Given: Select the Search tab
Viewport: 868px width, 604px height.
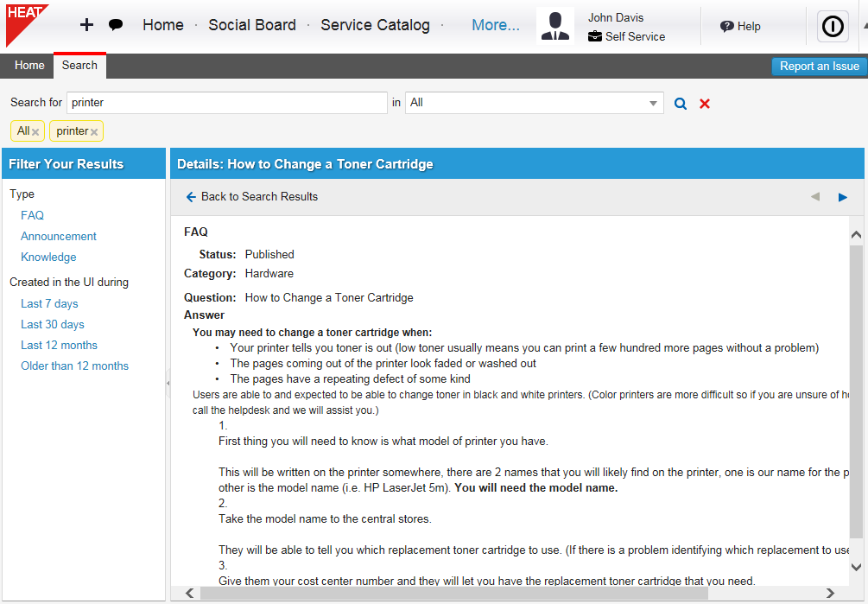Looking at the screenshot, I should click(79, 66).
